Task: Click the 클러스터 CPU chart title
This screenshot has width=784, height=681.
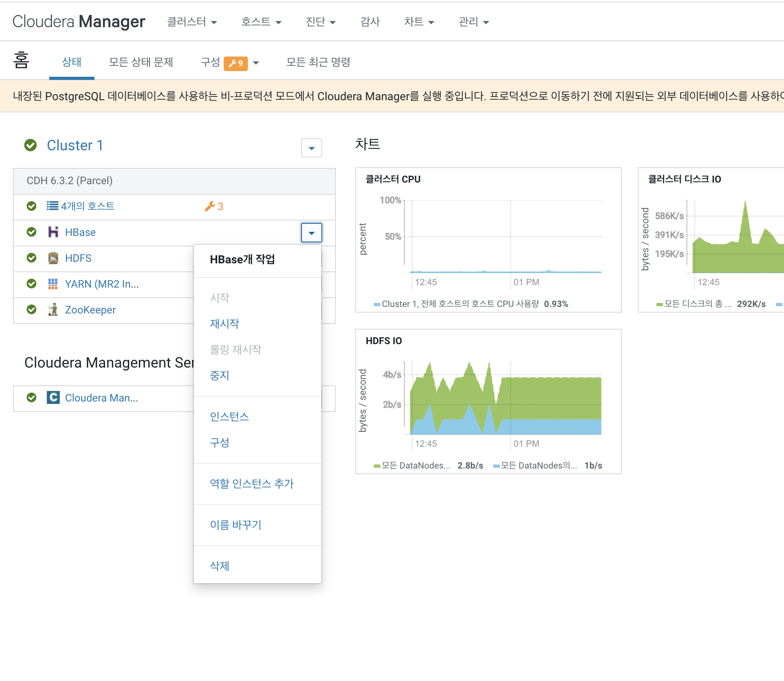Action: click(393, 179)
